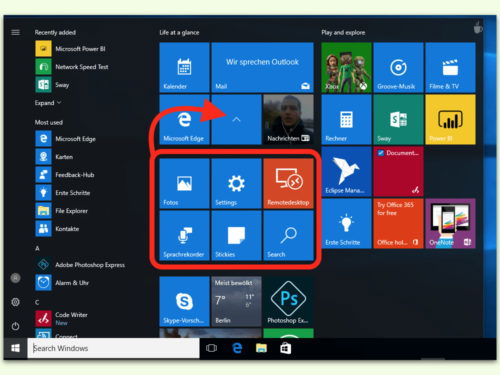Image resolution: width=500 pixels, height=375 pixels.
Task: Launch the Skype-Vorschau tile
Action: (184, 301)
